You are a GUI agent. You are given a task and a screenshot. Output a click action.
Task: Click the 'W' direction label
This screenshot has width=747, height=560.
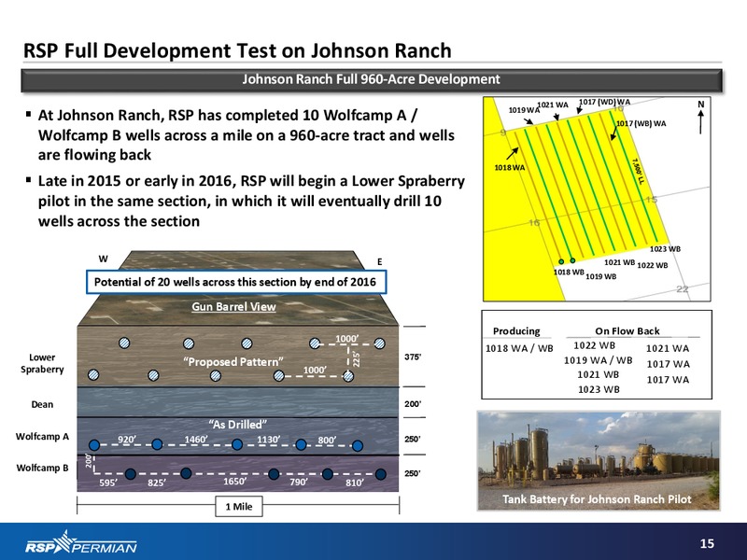103,259
